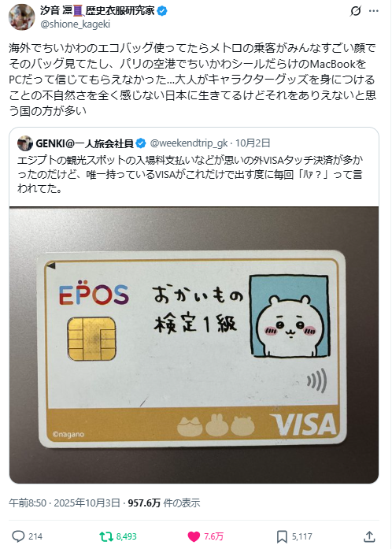Open the @weekendtrip_gk handle

(189, 143)
